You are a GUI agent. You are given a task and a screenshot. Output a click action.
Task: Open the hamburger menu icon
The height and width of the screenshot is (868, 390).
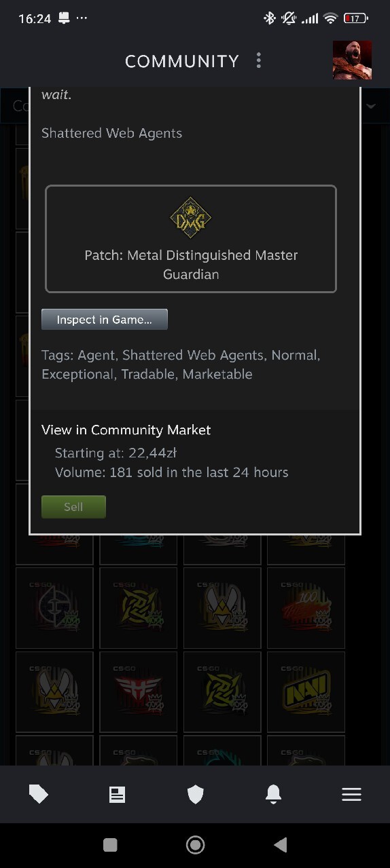351,795
